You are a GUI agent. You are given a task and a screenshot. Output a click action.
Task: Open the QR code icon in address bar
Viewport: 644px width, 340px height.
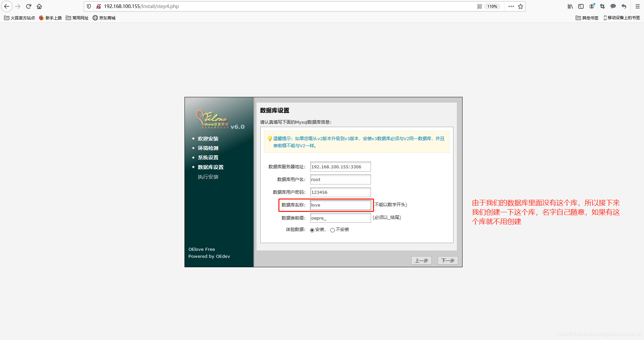480,6
